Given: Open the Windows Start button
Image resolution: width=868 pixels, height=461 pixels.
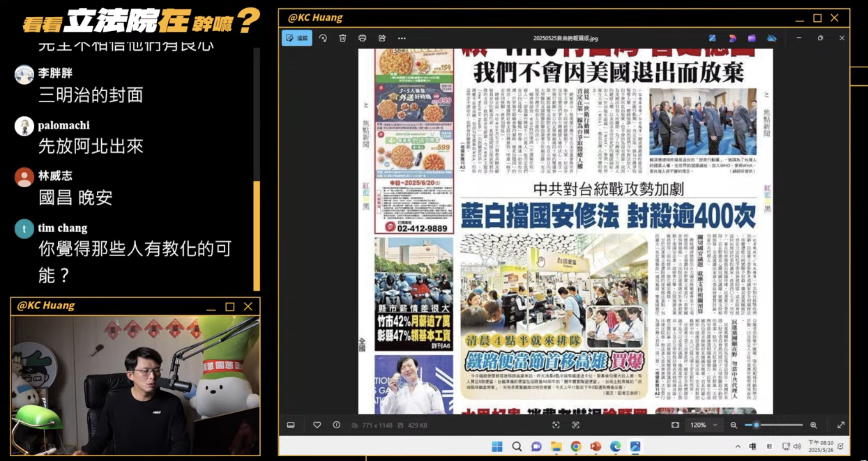Looking at the screenshot, I should click(x=497, y=446).
